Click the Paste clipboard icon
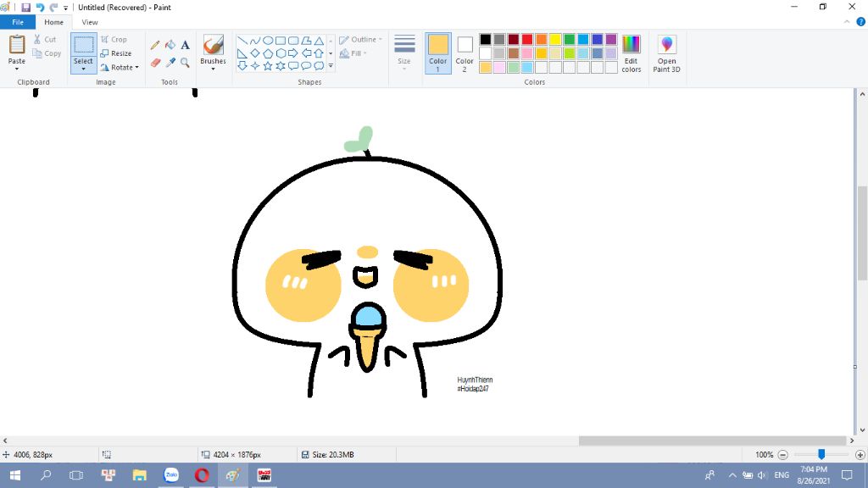Image resolution: width=868 pixels, height=488 pixels. (x=17, y=44)
